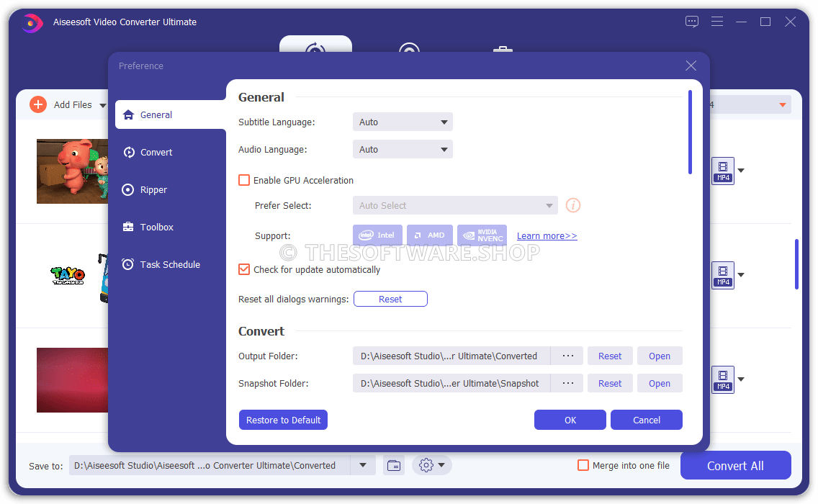The width and height of the screenshot is (818, 504).
Task: Click the settings gear icon in bottom bar
Action: coord(426,465)
